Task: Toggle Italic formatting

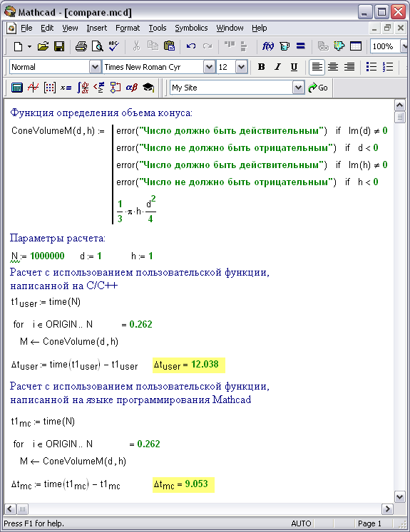Action: click(277, 67)
